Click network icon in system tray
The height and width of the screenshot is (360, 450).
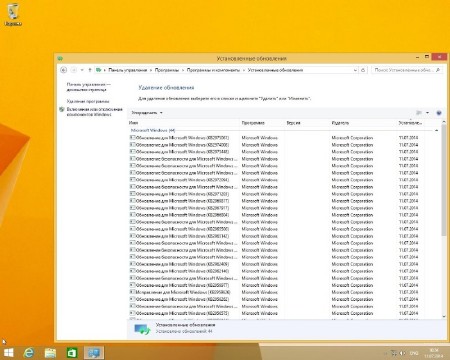(394, 353)
